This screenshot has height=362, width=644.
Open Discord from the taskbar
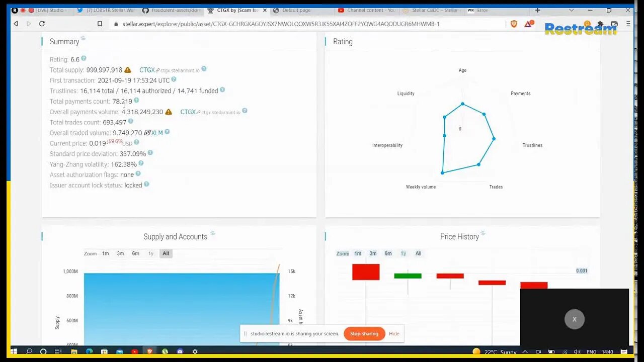coord(180,351)
